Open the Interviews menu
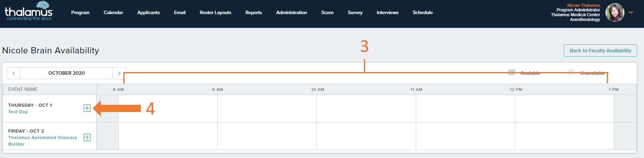Viewport: 644px width, 158px height. [x=387, y=13]
